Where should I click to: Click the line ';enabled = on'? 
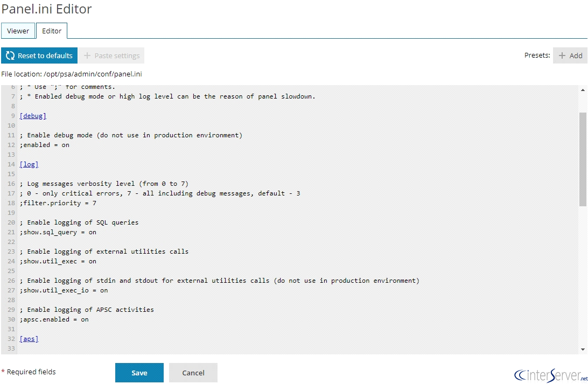coord(45,145)
